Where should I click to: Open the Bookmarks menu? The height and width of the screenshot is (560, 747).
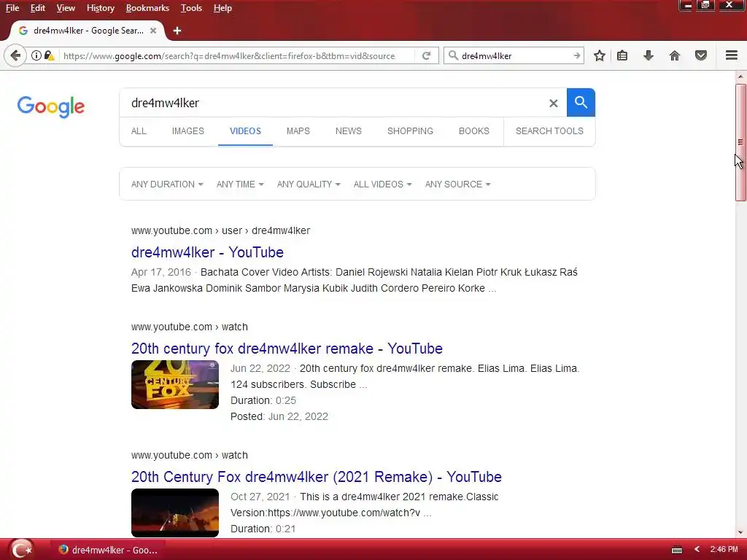tap(147, 8)
